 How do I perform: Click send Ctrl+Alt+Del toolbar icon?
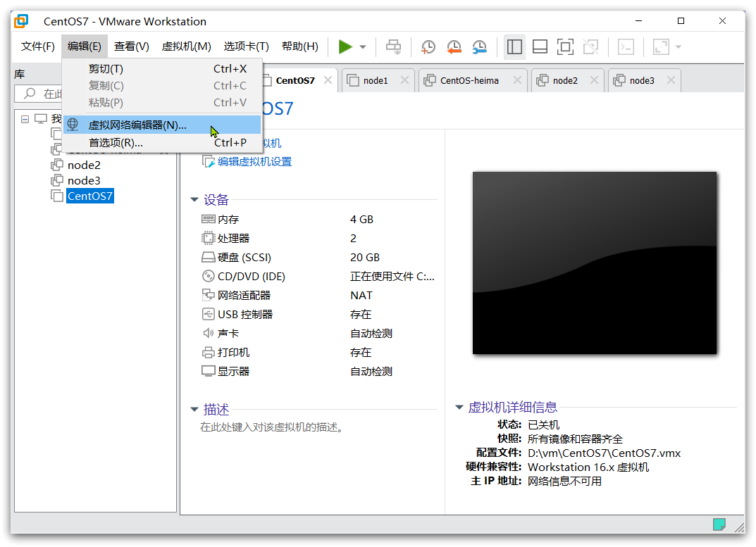point(393,47)
